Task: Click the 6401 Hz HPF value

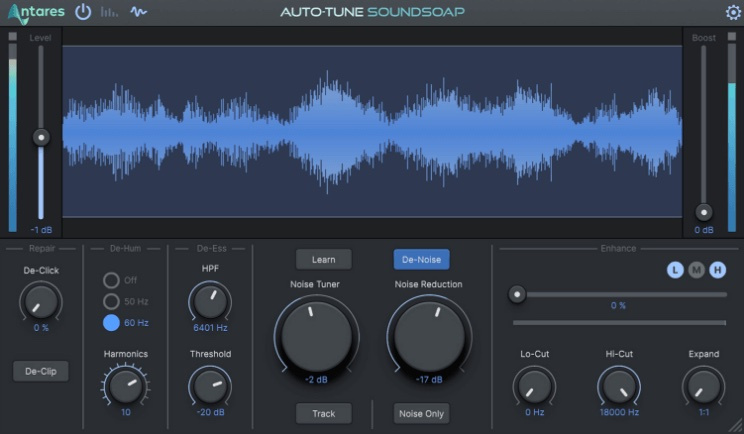Action: (210, 328)
